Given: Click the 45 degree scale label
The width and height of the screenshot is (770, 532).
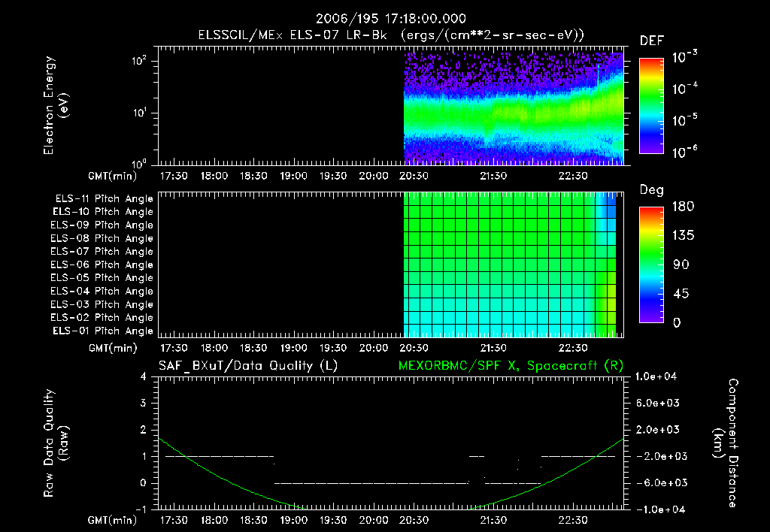Looking at the screenshot, I should click(x=681, y=294).
